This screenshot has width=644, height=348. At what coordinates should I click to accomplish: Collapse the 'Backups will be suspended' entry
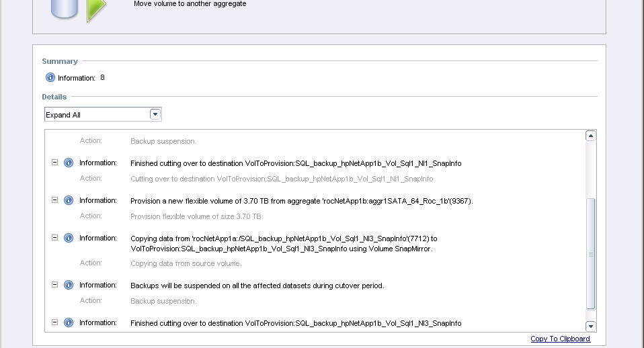point(55,285)
